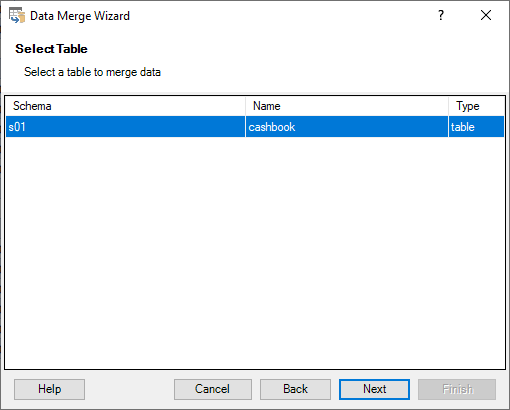The width and height of the screenshot is (510, 410).
Task: Select the s01 schema cell
Action: [x=125, y=127]
